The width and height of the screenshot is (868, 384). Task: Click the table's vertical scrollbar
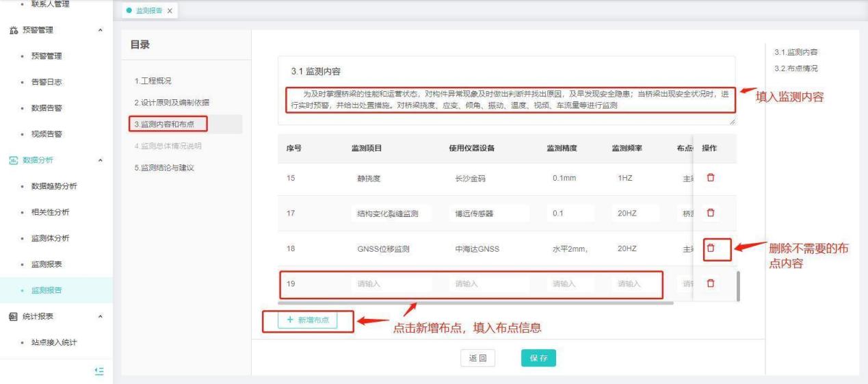[x=738, y=285]
